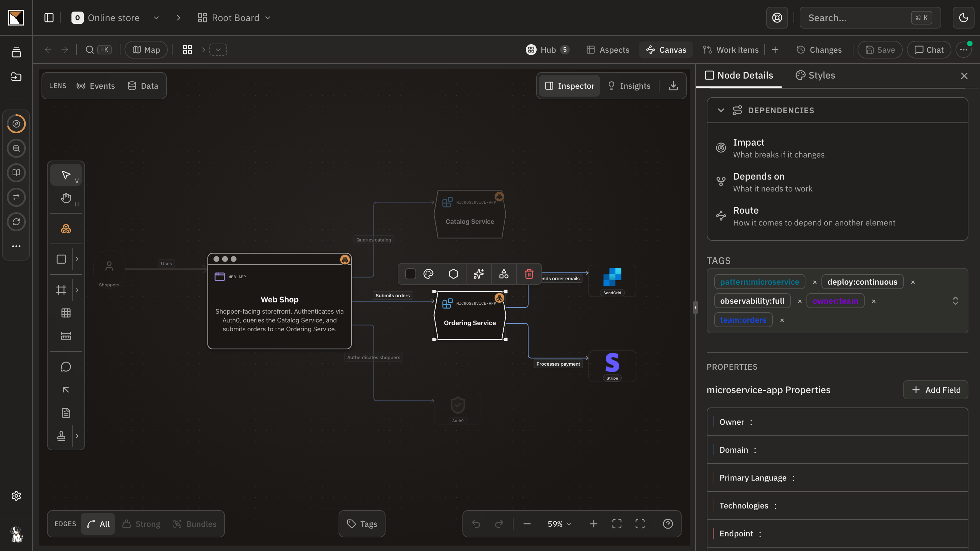
Task: Open palette icon in node toolbar
Action: click(428, 274)
